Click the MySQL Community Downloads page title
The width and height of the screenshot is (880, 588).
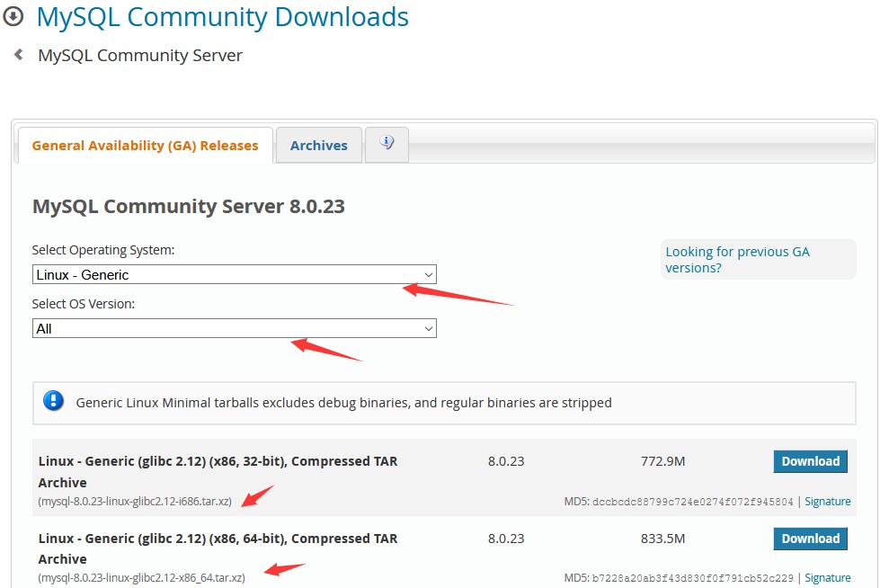tap(221, 16)
